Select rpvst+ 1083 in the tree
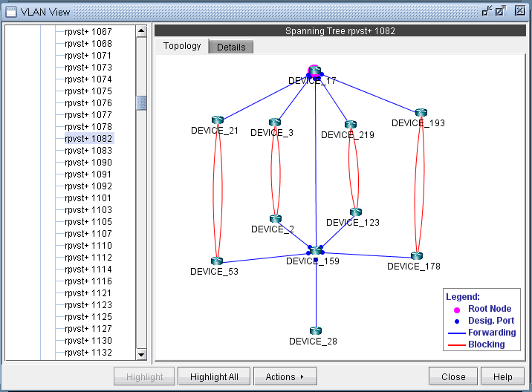This screenshot has width=532, height=392. [x=88, y=151]
